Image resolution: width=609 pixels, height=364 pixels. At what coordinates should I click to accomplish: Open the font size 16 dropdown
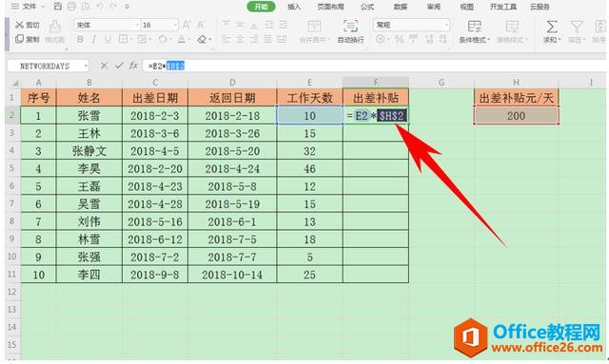(x=175, y=26)
